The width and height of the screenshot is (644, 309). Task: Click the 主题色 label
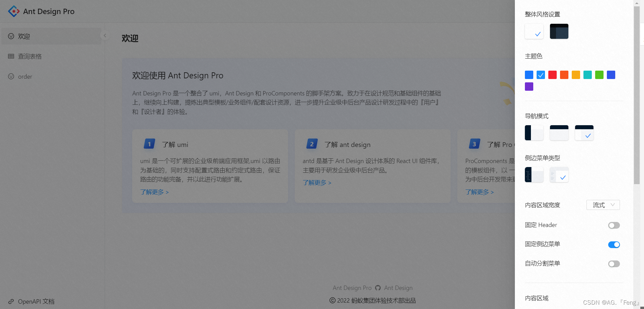[x=534, y=56]
